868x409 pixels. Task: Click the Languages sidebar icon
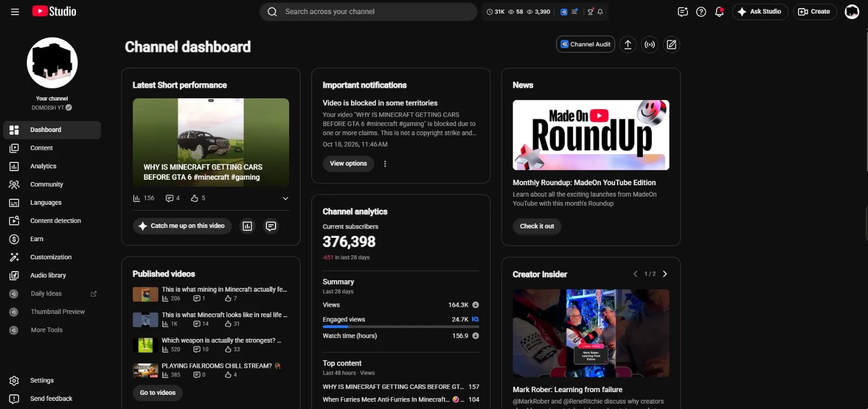(14, 203)
